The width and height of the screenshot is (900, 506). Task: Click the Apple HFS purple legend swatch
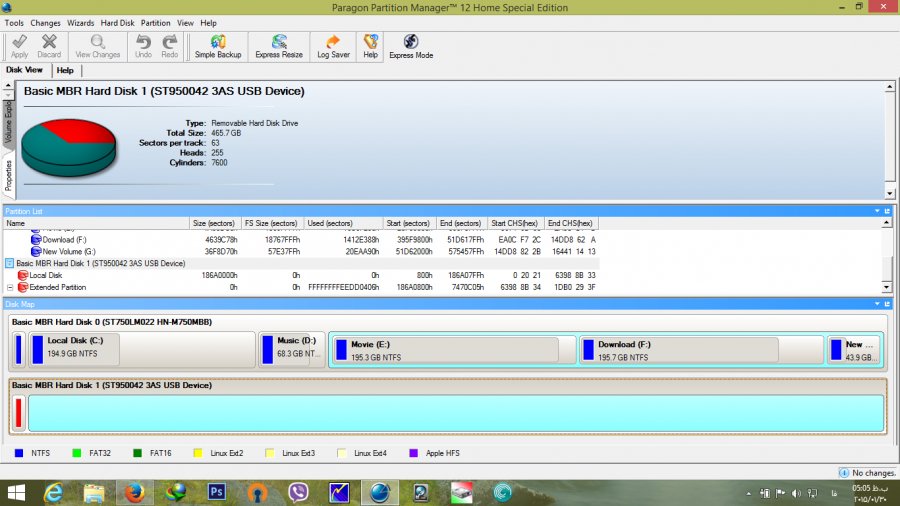click(413, 453)
